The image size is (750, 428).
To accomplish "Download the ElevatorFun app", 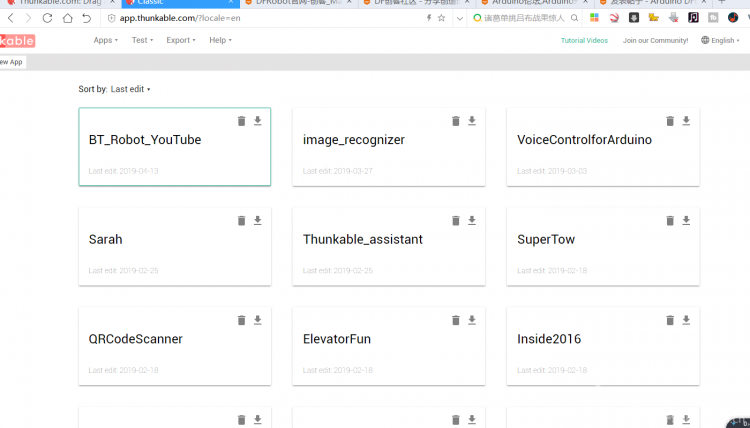I will (472, 320).
